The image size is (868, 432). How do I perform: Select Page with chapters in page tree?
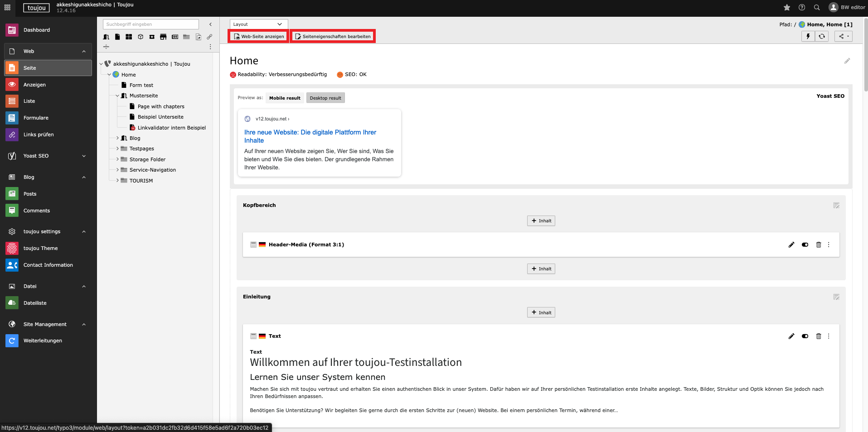pos(161,106)
